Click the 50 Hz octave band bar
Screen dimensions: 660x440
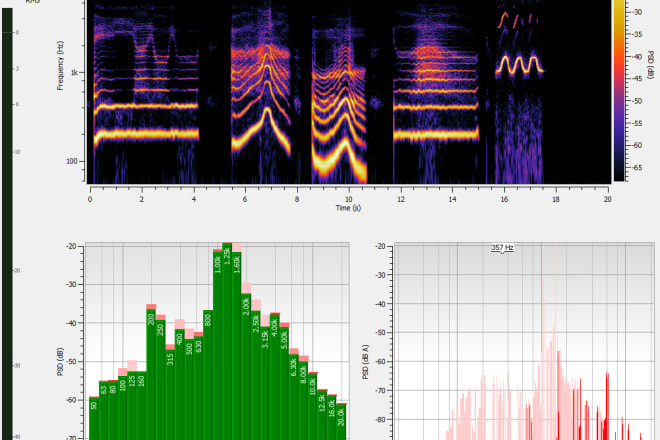coord(94,415)
